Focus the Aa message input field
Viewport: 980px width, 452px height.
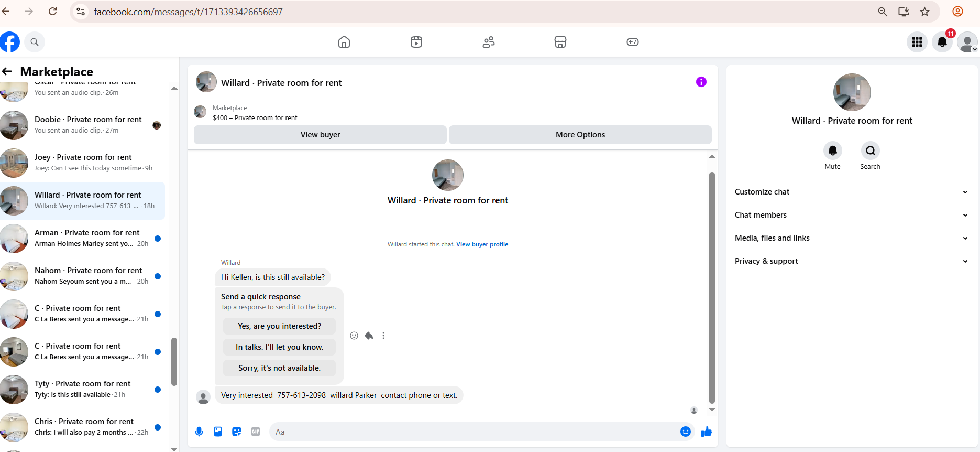click(474, 432)
